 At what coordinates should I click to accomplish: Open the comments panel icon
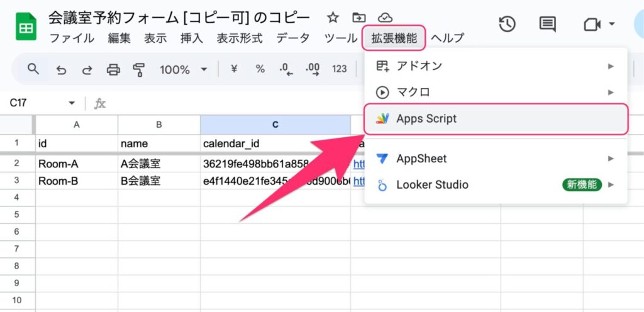coord(548,25)
